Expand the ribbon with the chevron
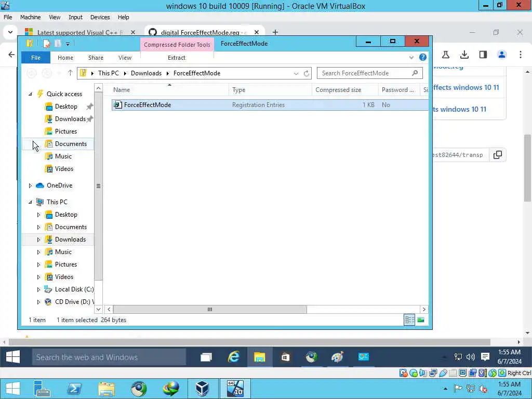This screenshot has width=532, height=399. pos(411,57)
